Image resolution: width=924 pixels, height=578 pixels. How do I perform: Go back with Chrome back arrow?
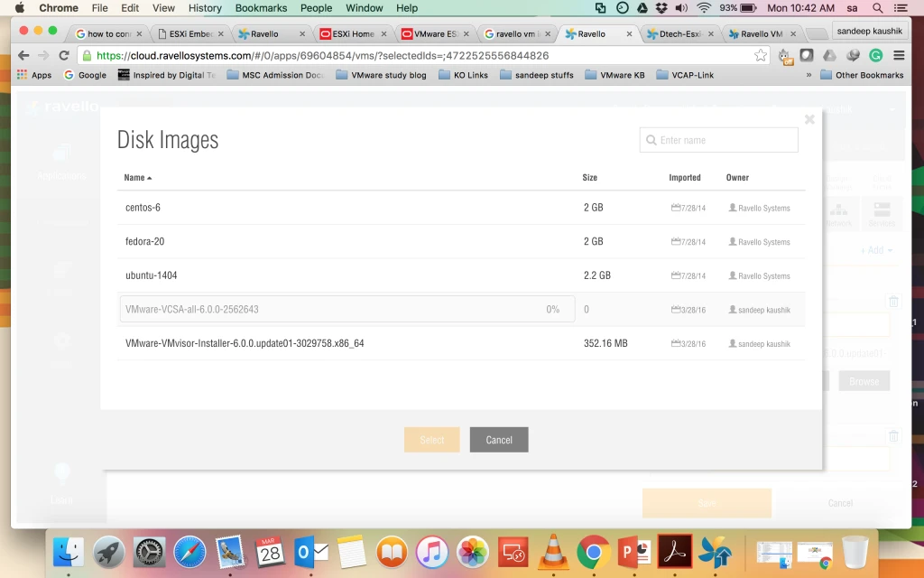click(x=23, y=55)
